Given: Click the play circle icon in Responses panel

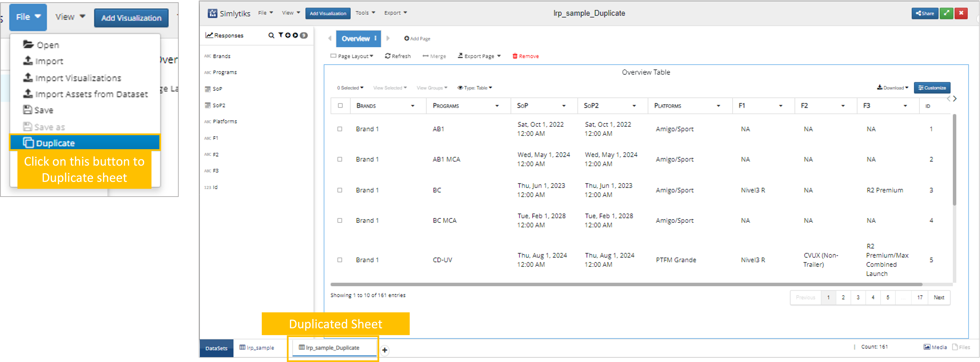Looking at the screenshot, I should (x=295, y=35).
